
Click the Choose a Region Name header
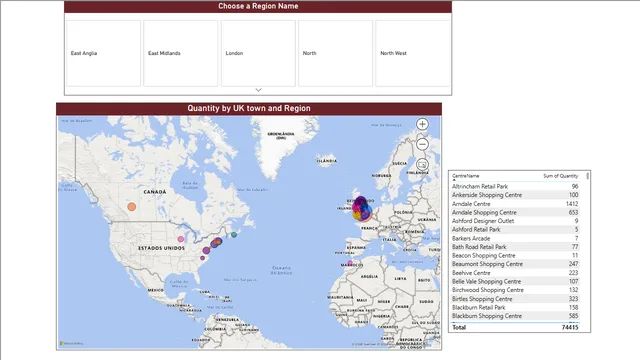tap(258, 6)
